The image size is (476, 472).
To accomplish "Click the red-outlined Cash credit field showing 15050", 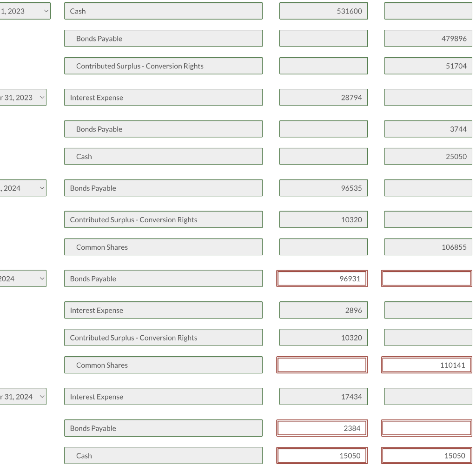I will pyautogui.click(x=427, y=455).
